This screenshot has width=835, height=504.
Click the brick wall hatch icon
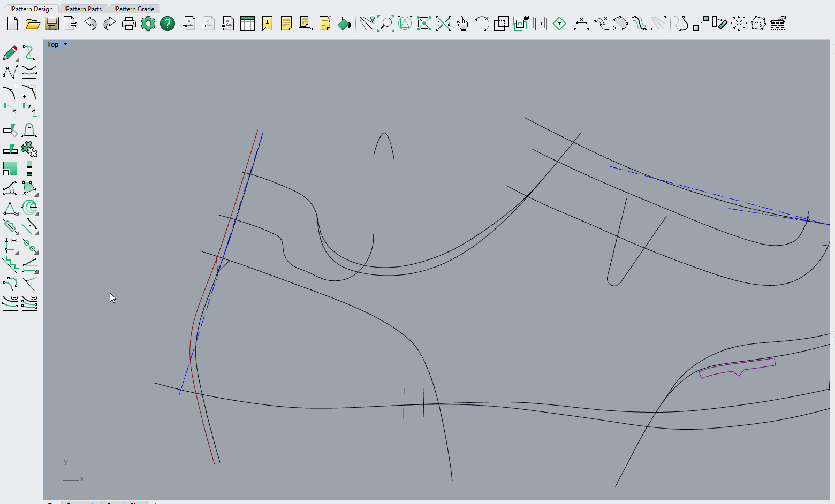[778, 24]
